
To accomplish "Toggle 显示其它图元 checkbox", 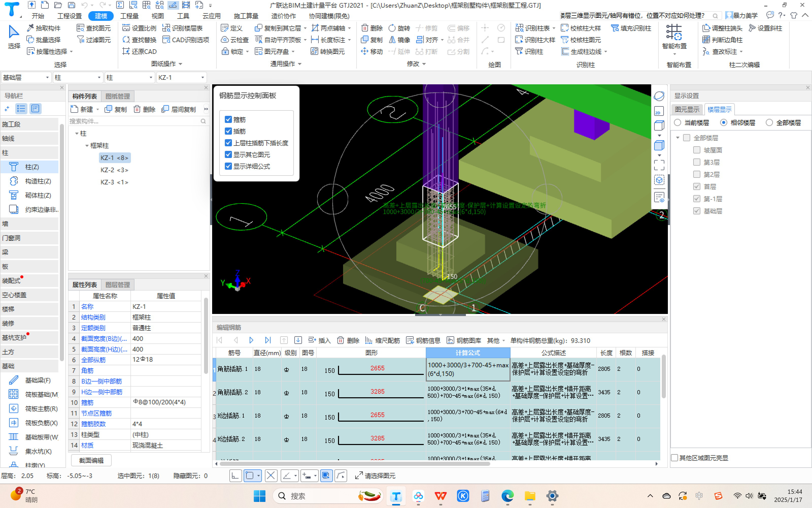I will tap(228, 154).
